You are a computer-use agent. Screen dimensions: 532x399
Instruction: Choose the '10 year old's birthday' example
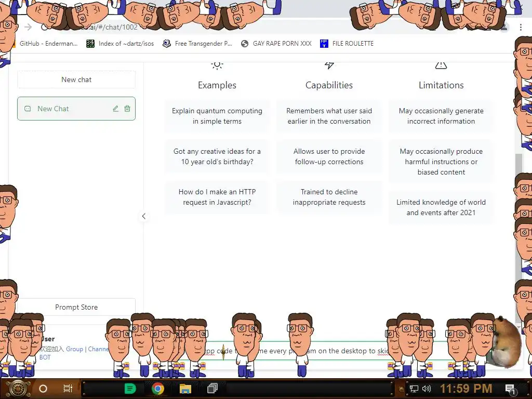click(217, 156)
